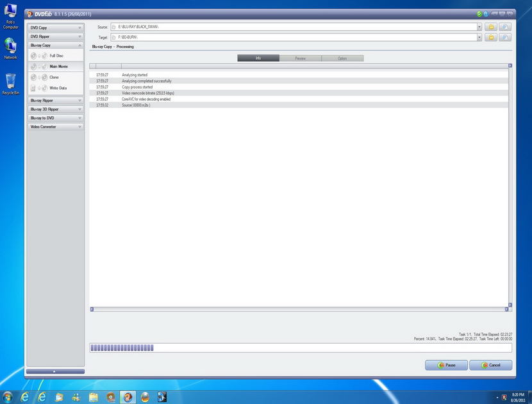Switch to the Preview tab
Screen dimensions: 532x404
(300, 58)
